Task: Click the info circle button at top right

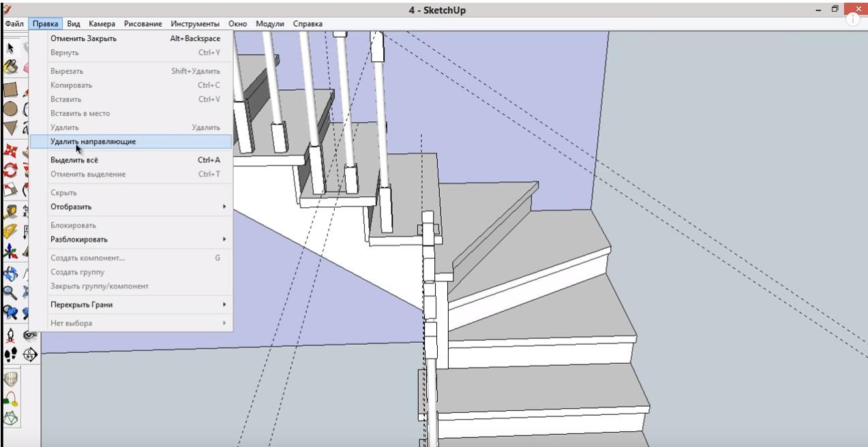Action: click(853, 20)
